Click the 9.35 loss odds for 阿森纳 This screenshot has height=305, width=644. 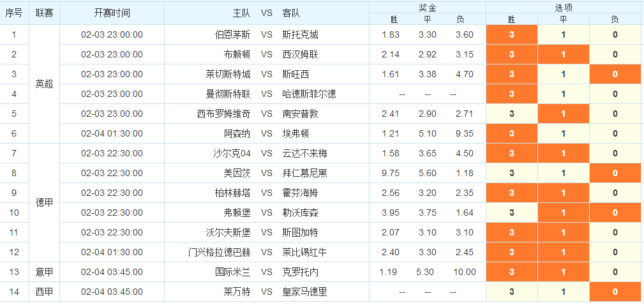coord(465,133)
